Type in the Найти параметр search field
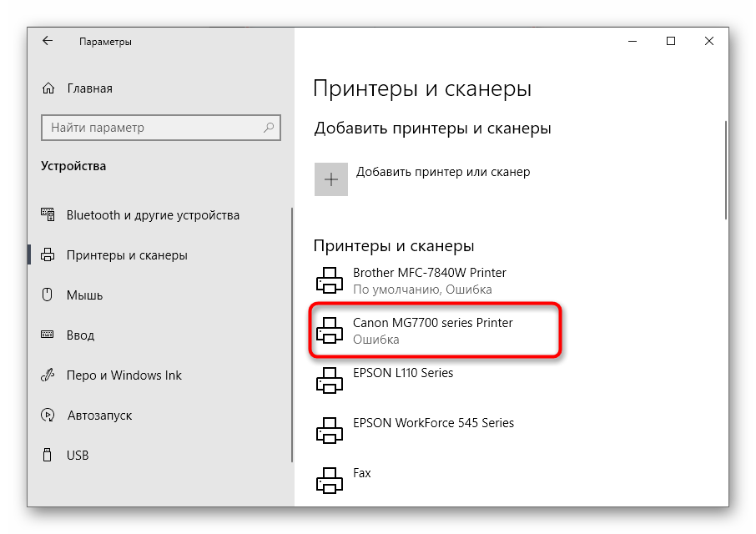Image resolution: width=756 pixels, height=534 pixels. (150, 128)
